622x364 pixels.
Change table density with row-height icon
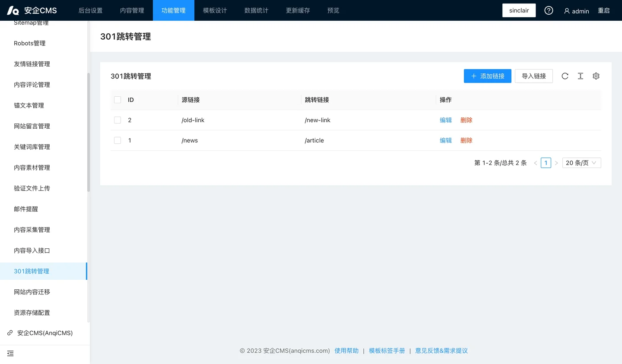tap(581, 76)
